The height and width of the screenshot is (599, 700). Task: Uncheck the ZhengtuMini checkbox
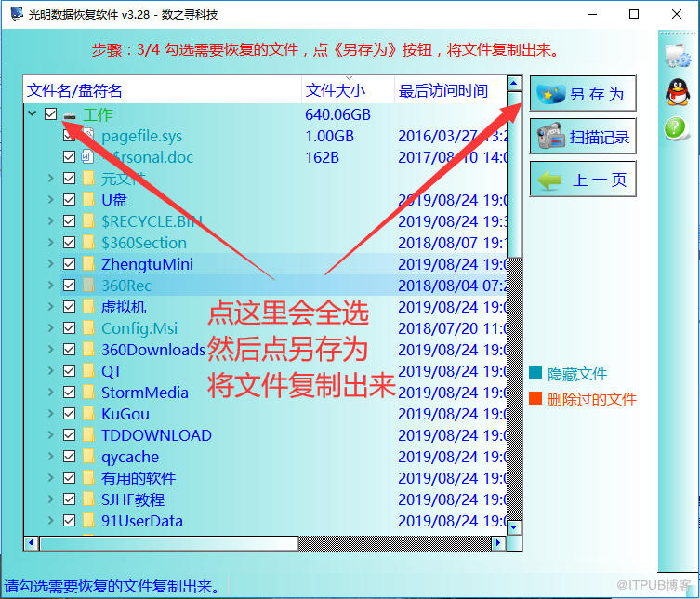69,263
